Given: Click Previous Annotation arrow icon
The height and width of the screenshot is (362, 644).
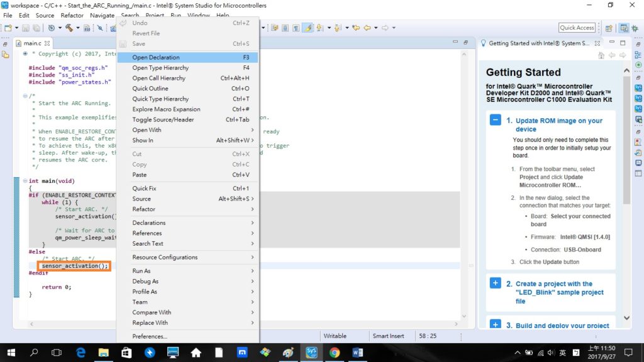Looking at the screenshot, I should pos(338,28).
